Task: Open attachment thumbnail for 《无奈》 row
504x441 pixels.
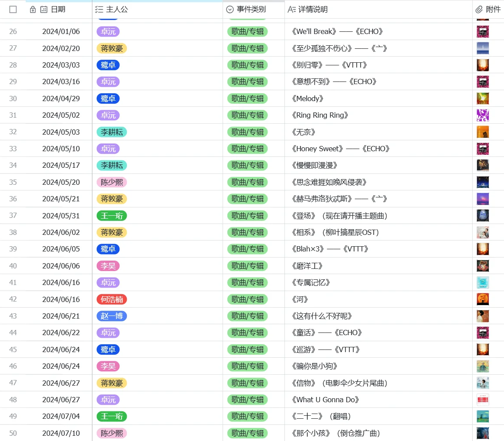Action: pyautogui.click(x=483, y=132)
